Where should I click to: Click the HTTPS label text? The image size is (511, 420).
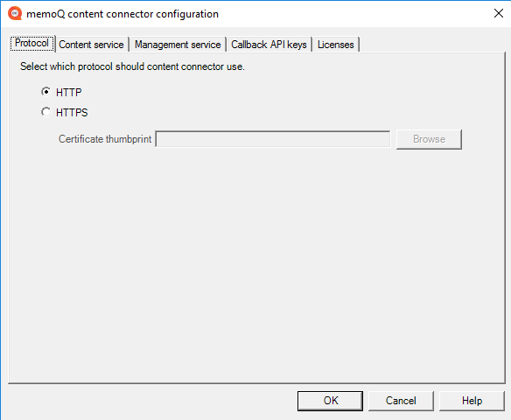pyautogui.click(x=72, y=113)
